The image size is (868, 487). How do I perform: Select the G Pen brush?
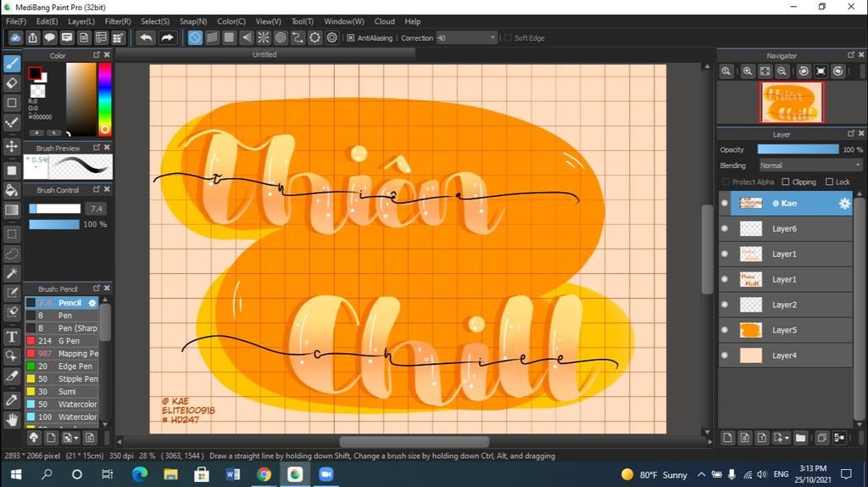pyautogui.click(x=62, y=341)
